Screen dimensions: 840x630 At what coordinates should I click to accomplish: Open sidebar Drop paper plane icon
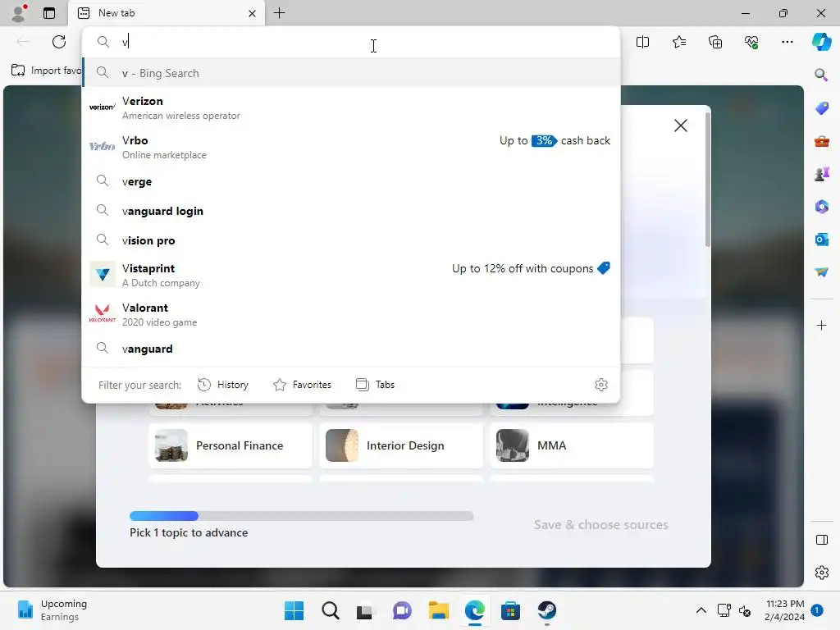pyautogui.click(x=821, y=272)
